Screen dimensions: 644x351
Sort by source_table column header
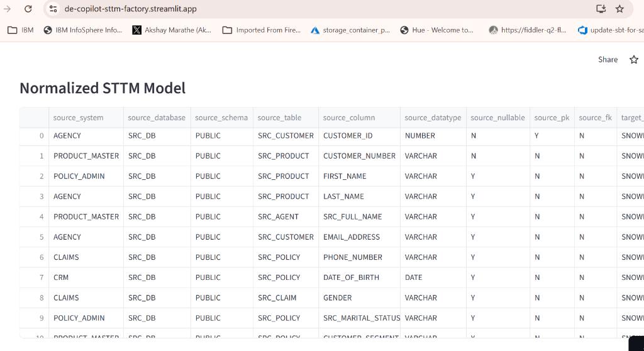(286, 118)
